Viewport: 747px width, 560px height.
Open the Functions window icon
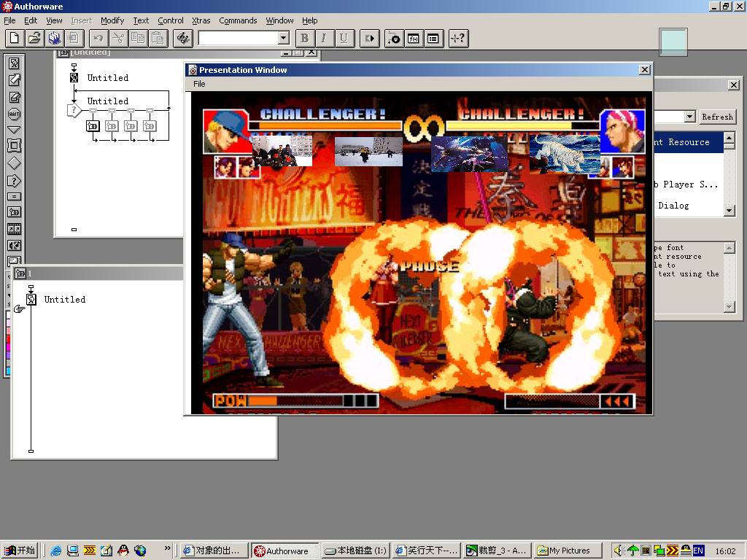414,38
